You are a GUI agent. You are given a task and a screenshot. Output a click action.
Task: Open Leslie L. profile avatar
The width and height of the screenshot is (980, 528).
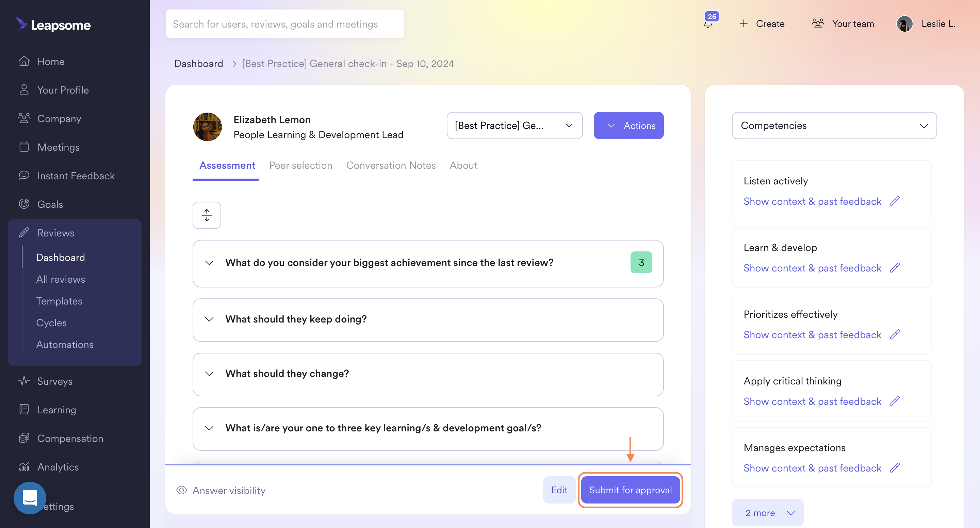click(x=904, y=24)
